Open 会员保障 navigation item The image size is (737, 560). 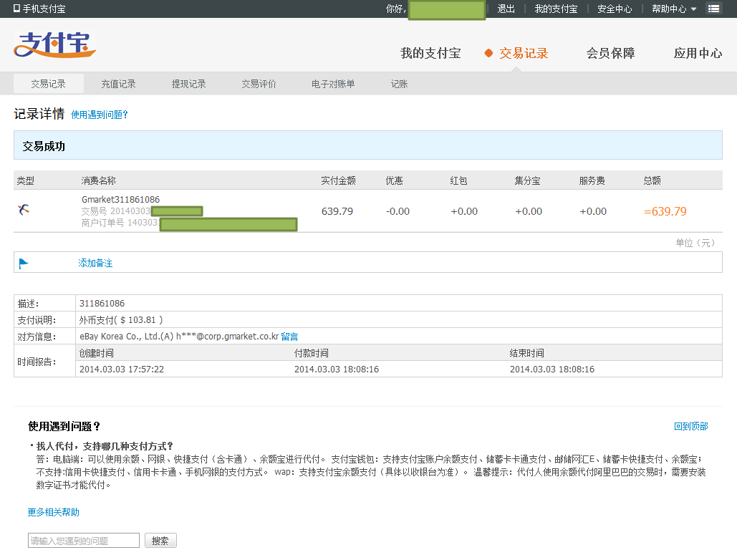[610, 53]
